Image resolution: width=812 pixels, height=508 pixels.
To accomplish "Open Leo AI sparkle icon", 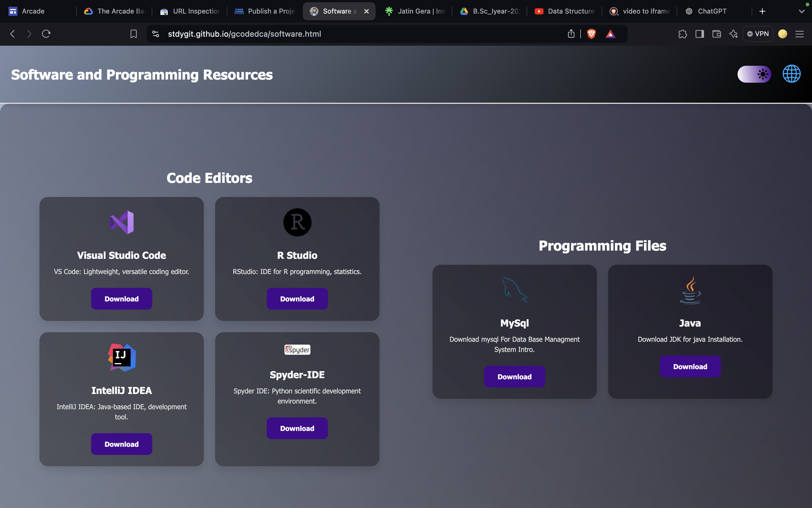I will [x=734, y=34].
